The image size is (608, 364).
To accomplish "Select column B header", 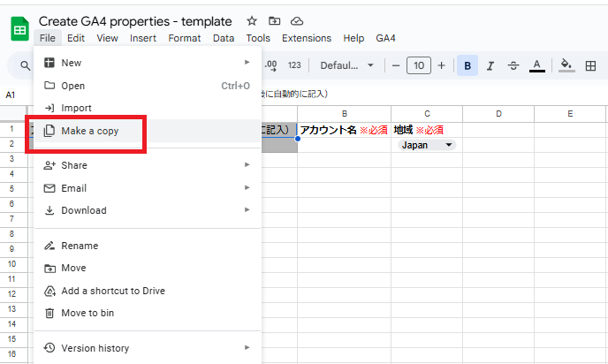I will point(345,114).
